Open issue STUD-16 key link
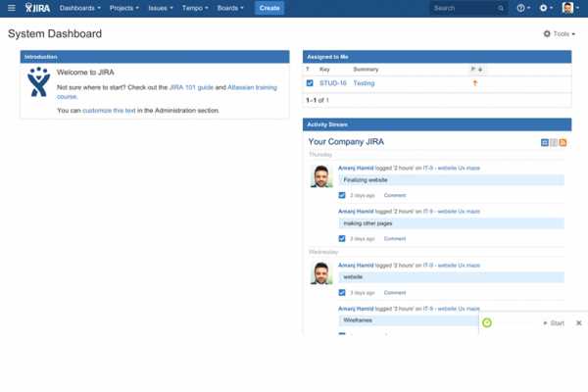 point(332,83)
